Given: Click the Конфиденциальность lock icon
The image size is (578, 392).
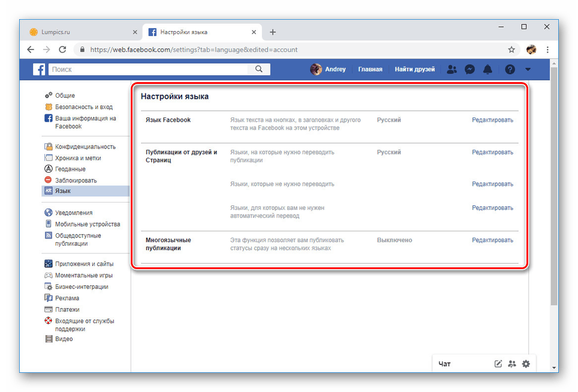Looking at the screenshot, I should pyautogui.click(x=49, y=146).
